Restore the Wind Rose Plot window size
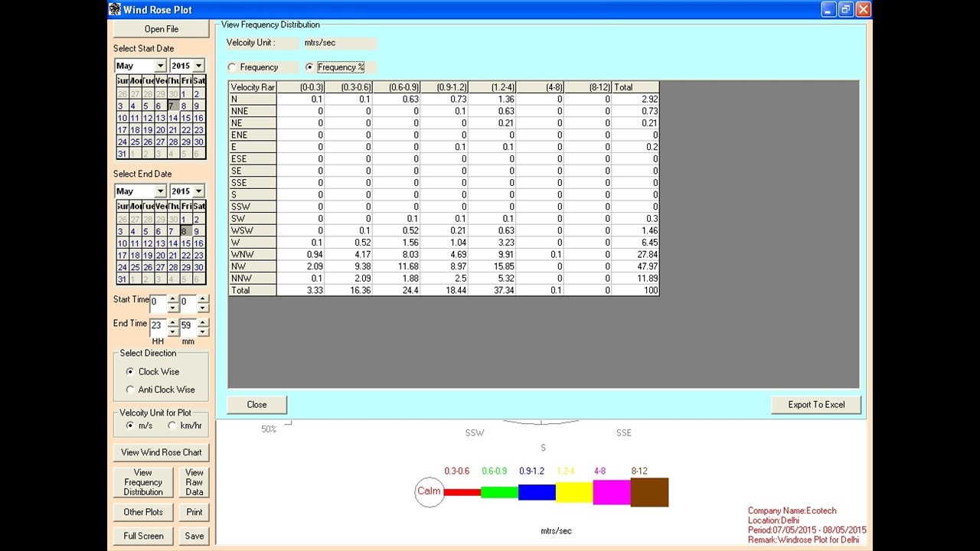The height and width of the screenshot is (551, 980). (x=846, y=9)
